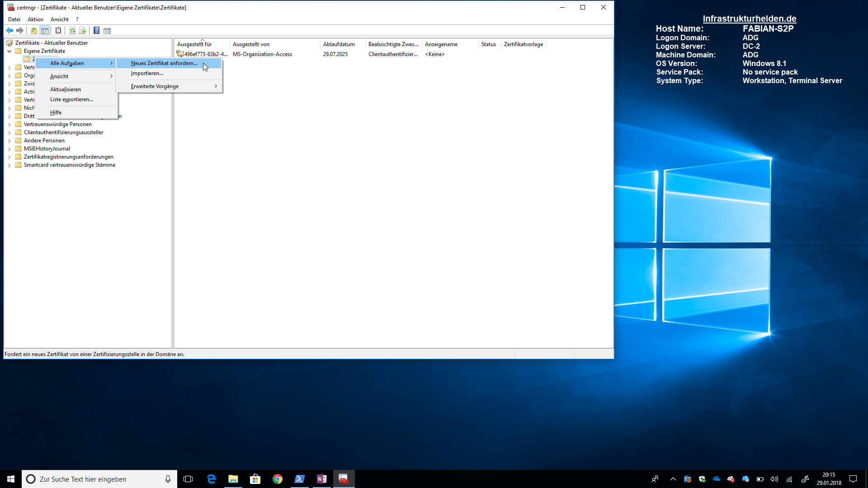Expand Smartcard vertrauenswürdige Stämme tree node
The height and width of the screenshot is (488, 868).
[9, 165]
